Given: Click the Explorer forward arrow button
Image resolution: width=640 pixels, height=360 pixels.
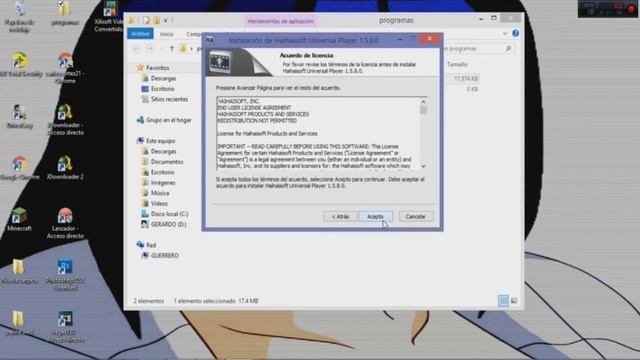Looking at the screenshot, I should click(150, 49).
